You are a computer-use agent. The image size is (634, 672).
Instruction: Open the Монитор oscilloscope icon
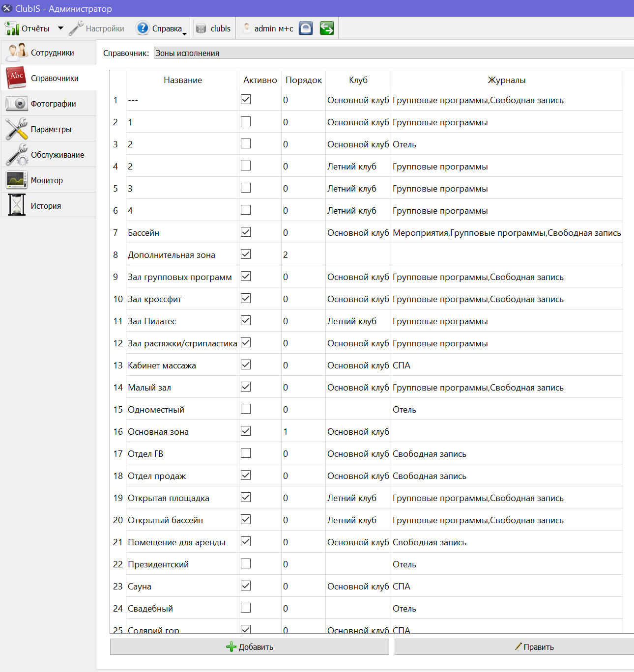pos(17,180)
